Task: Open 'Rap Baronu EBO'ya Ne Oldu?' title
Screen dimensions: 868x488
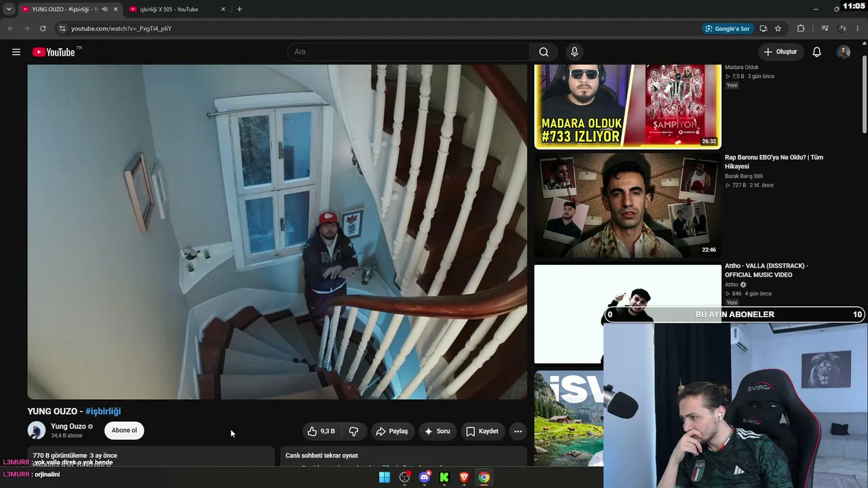Action: [774, 162]
